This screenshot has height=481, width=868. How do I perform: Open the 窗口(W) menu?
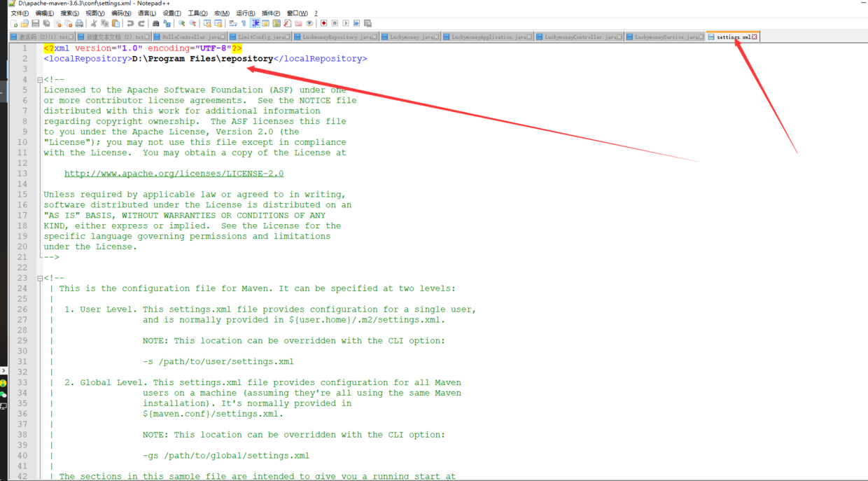[297, 13]
